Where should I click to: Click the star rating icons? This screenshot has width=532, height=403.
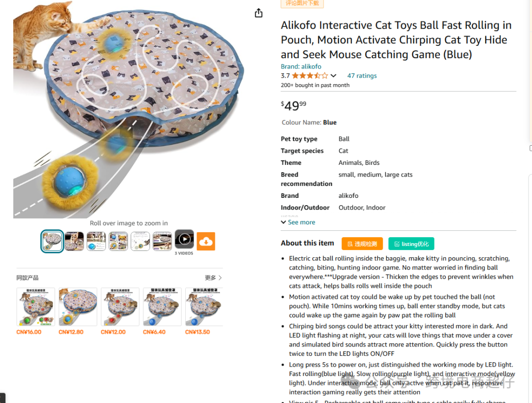click(310, 76)
